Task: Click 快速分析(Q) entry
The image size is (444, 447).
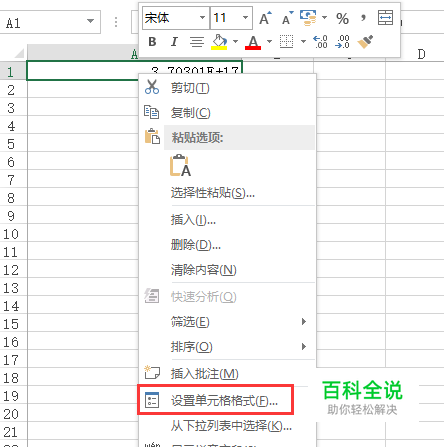Action: [227, 296]
